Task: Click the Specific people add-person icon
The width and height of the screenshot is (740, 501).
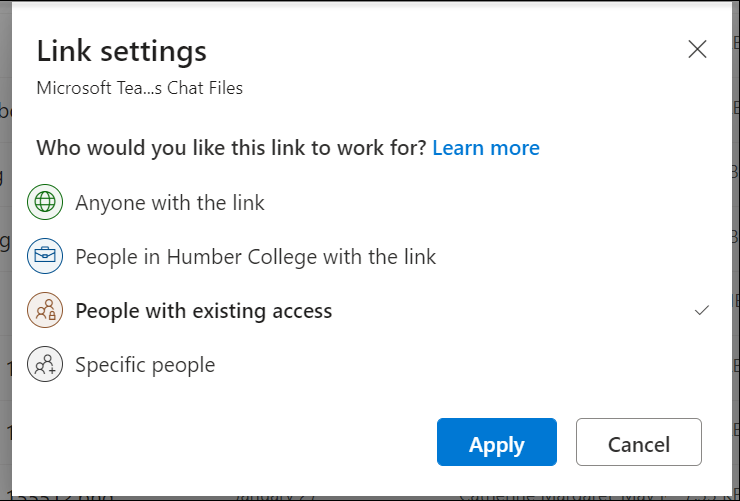Action: [x=44, y=365]
